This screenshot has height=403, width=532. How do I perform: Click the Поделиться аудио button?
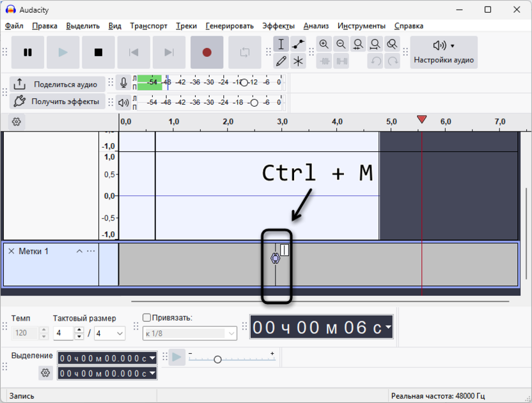(58, 84)
